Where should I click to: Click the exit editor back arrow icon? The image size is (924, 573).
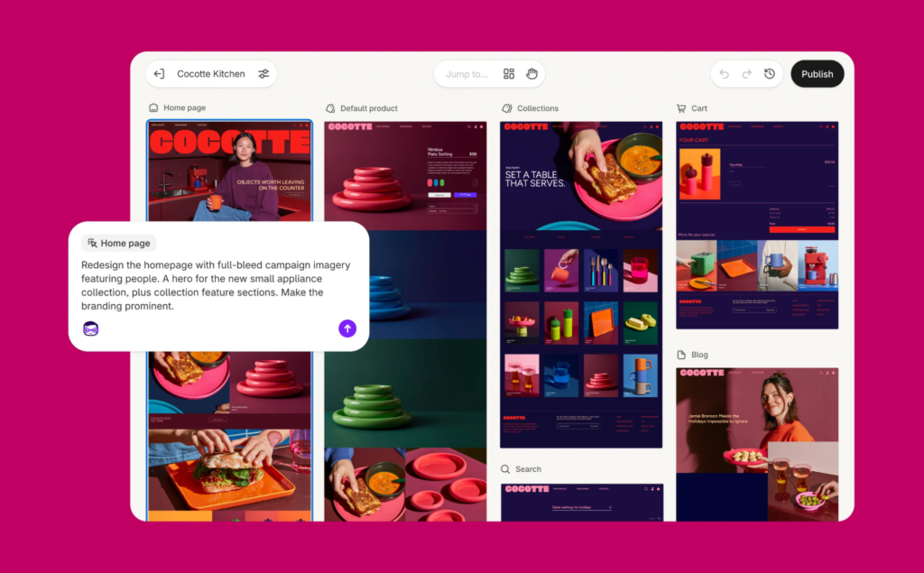tap(159, 74)
